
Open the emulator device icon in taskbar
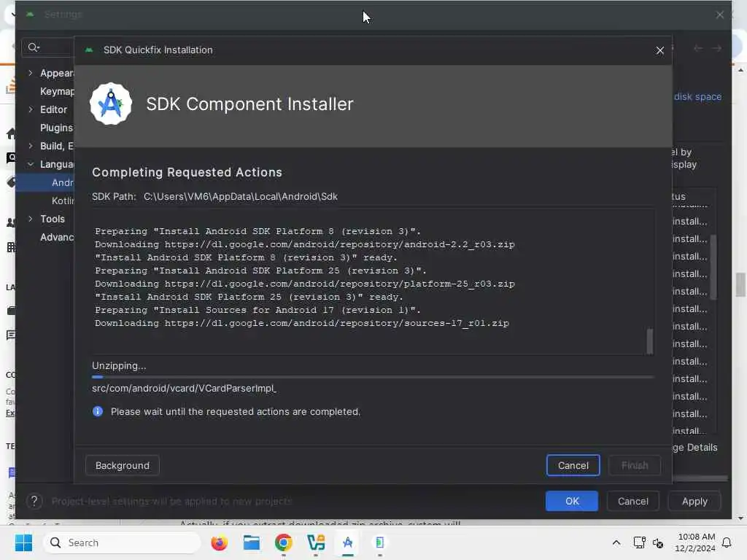click(379, 542)
